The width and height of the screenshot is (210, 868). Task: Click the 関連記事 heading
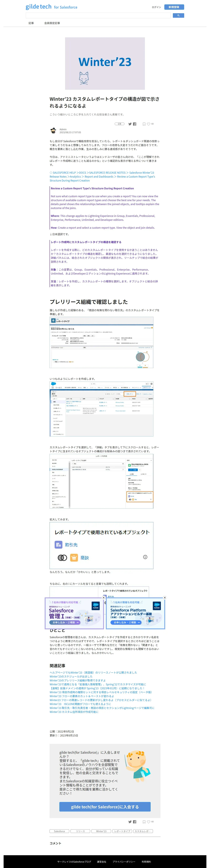(58, 666)
